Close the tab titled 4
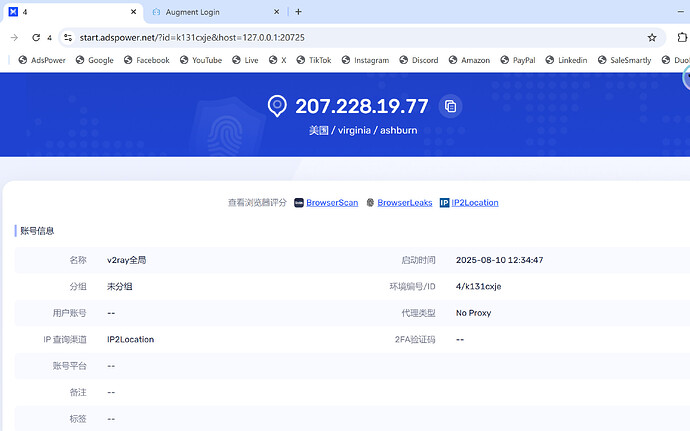The height and width of the screenshot is (431, 690). (133, 12)
